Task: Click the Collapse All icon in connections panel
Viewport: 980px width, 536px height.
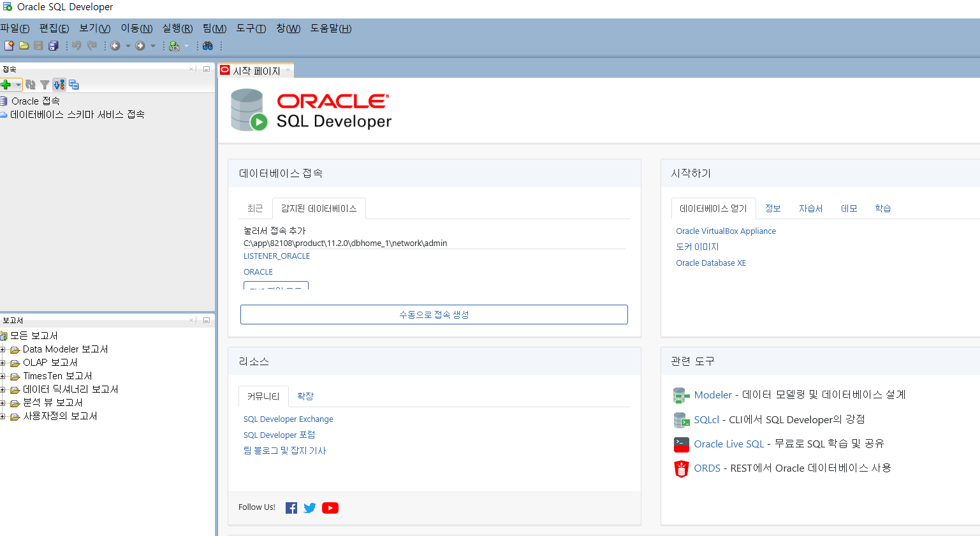Action: click(x=74, y=85)
